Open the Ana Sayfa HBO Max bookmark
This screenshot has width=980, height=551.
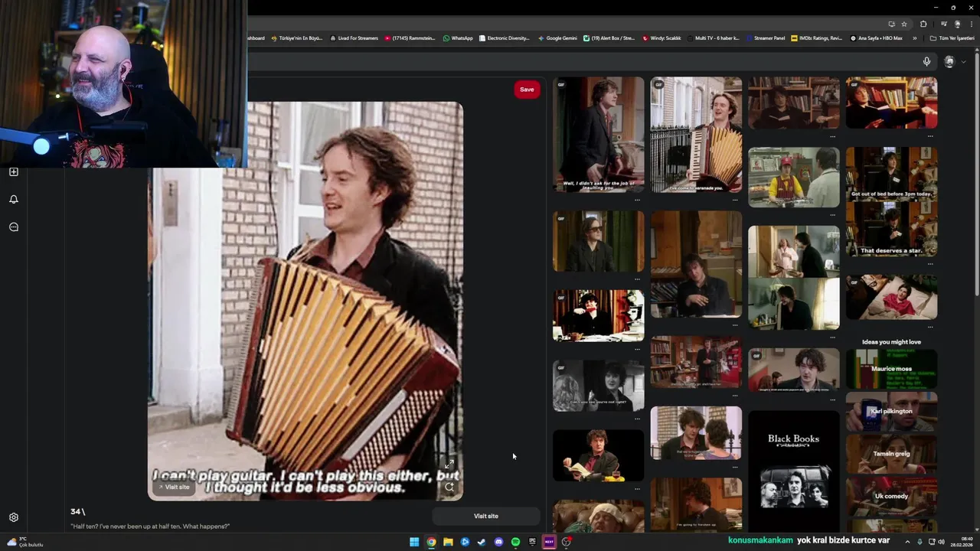[x=876, y=37]
